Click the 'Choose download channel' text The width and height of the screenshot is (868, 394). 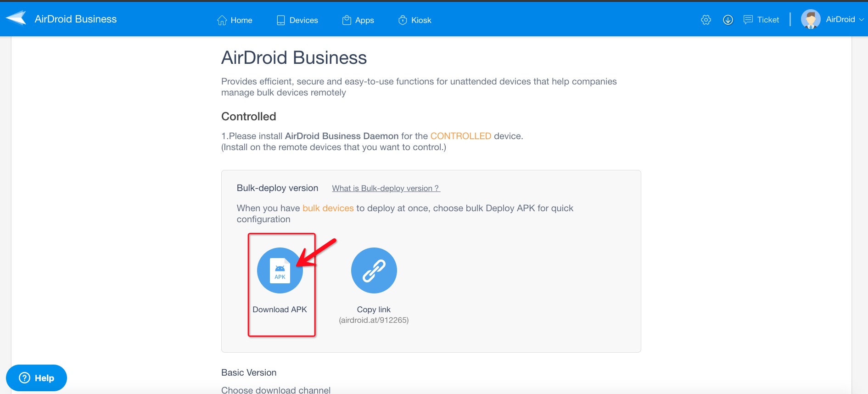276,390
